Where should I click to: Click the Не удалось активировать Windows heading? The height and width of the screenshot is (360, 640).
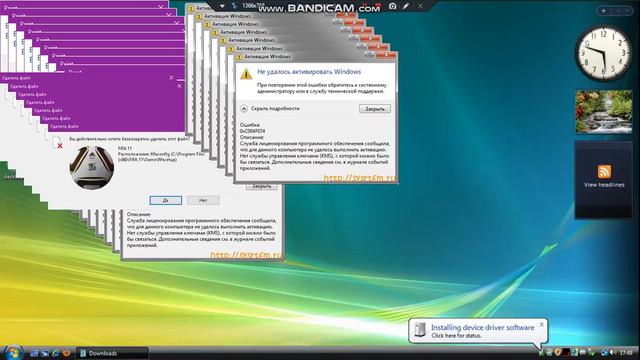309,72
